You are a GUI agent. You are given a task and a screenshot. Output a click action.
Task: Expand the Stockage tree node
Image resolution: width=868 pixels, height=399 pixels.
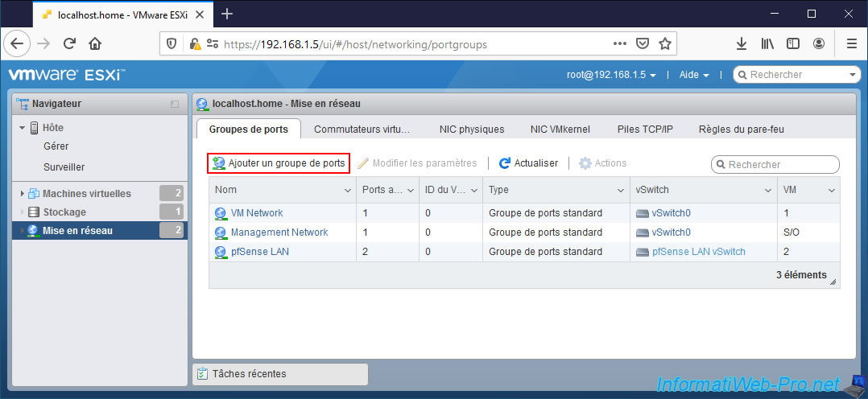[x=22, y=212]
